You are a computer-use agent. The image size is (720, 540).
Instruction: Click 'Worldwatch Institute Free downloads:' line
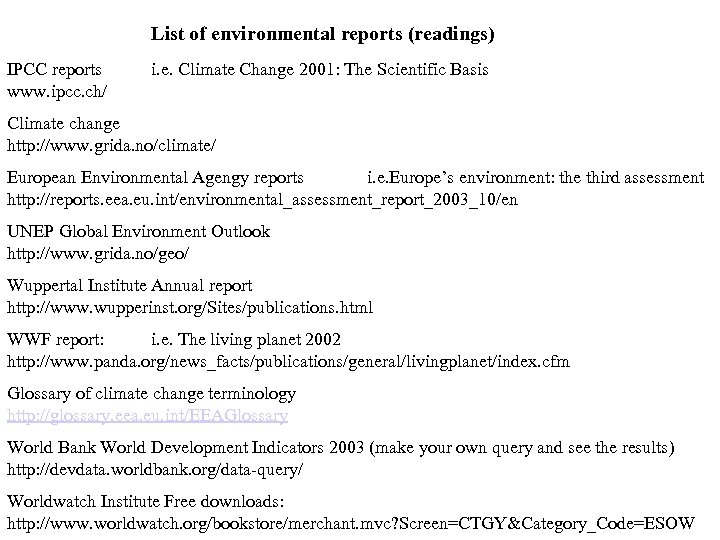[x=146, y=501]
